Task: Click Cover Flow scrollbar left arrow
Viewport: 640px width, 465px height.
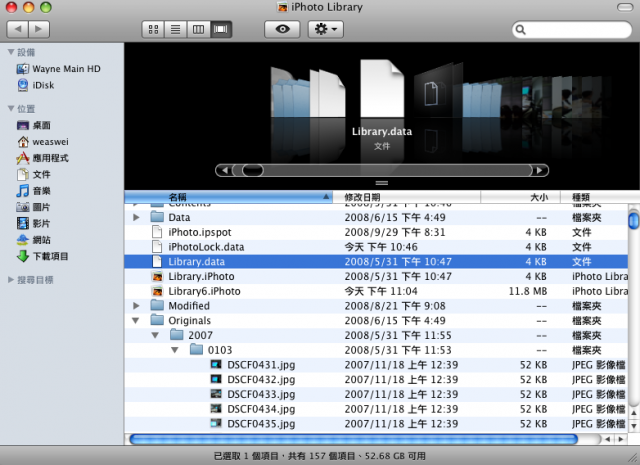Action: (x=224, y=170)
